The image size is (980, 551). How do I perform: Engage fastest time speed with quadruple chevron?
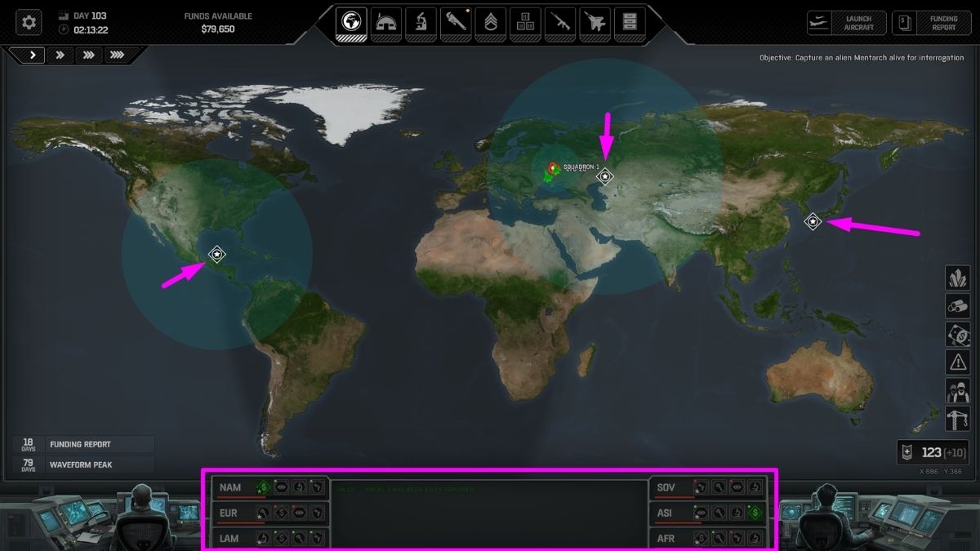point(118,55)
